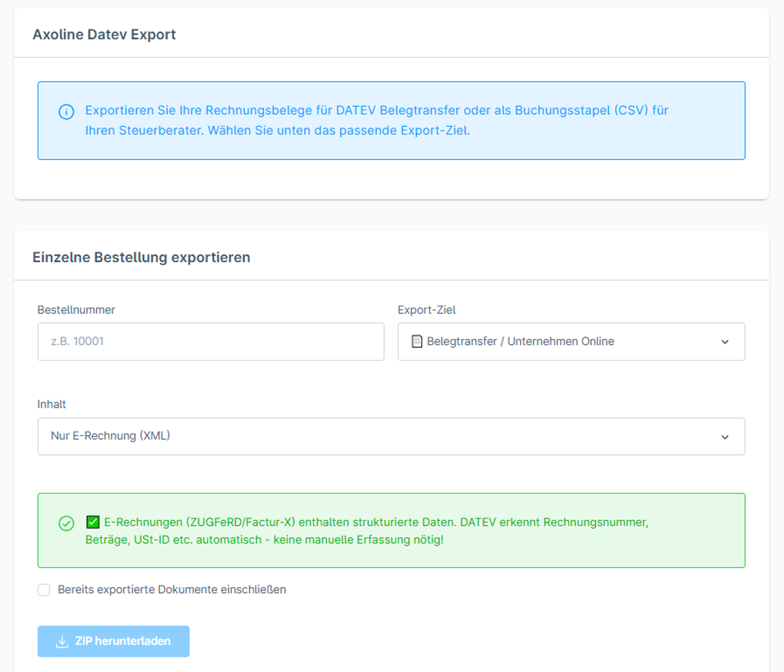Viewport: 784px width, 672px height.
Task: Click the green E-Rechnungen ZUGFeRD notice text
Action: (367, 531)
